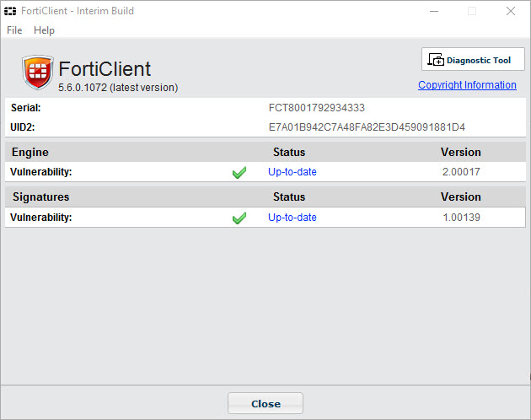This screenshot has height=420, width=531.
Task: Select the UID2 value E7A01B942C7A48FA82E3D459091881D4
Action: point(367,127)
